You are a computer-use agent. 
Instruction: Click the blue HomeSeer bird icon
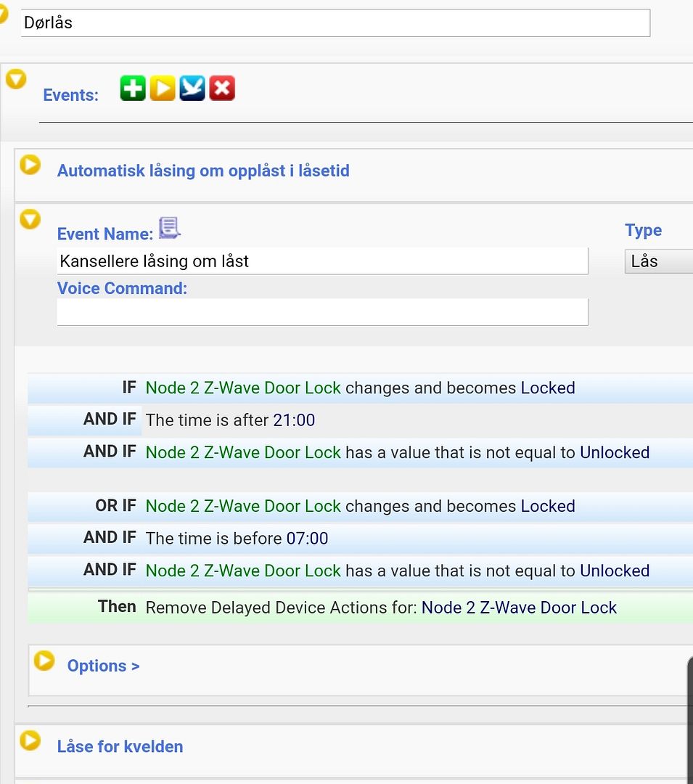click(192, 87)
